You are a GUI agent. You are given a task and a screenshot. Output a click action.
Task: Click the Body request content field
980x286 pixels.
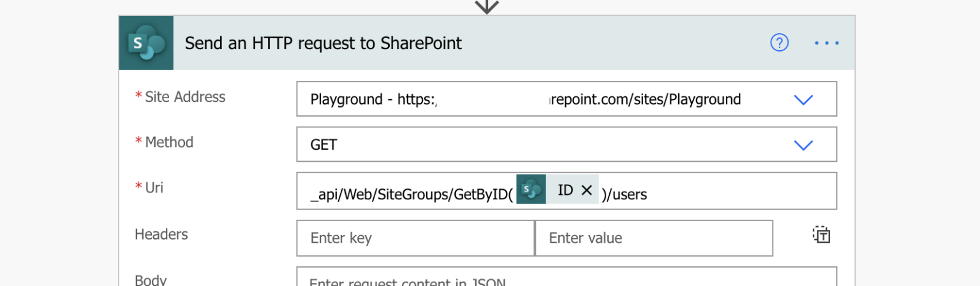(x=567, y=277)
